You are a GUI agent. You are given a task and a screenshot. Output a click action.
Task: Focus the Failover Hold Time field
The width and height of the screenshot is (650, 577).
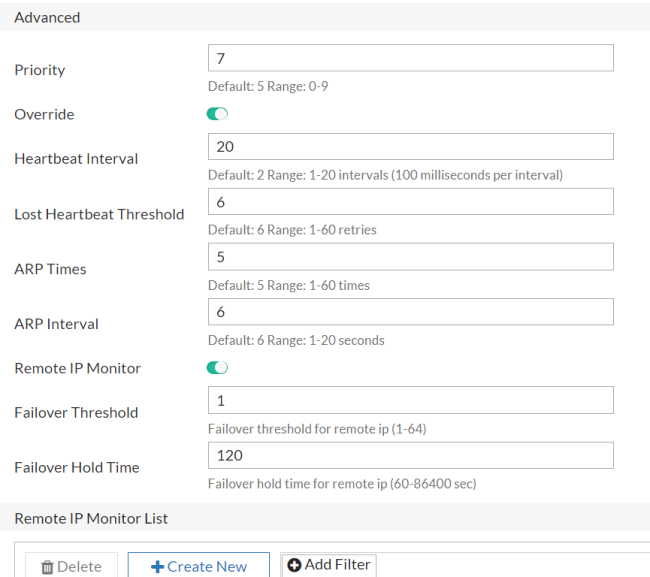410,455
